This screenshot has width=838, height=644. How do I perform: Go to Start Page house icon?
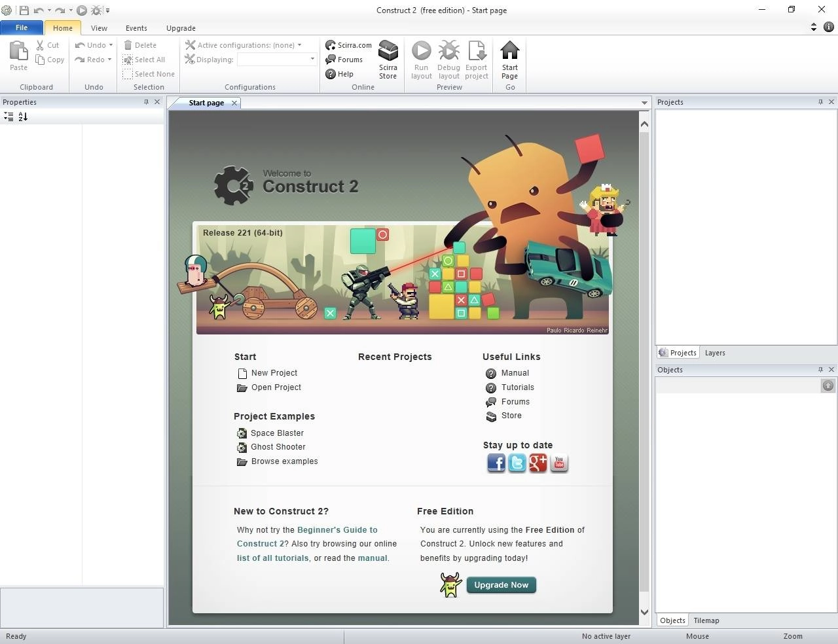pyautogui.click(x=510, y=51)
